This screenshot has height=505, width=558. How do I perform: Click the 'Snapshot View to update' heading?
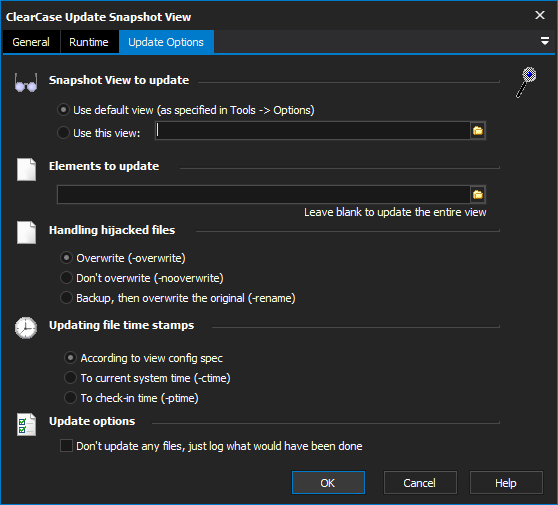(119, 80)
